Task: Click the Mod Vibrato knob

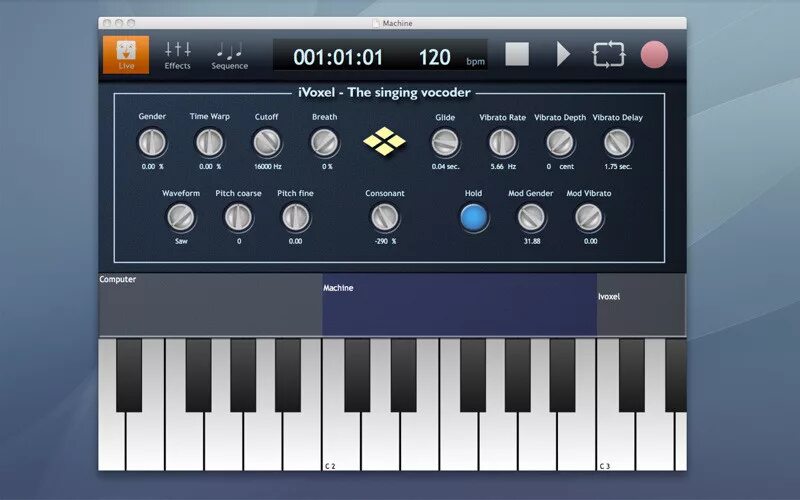Action: [x=589, y=217]
